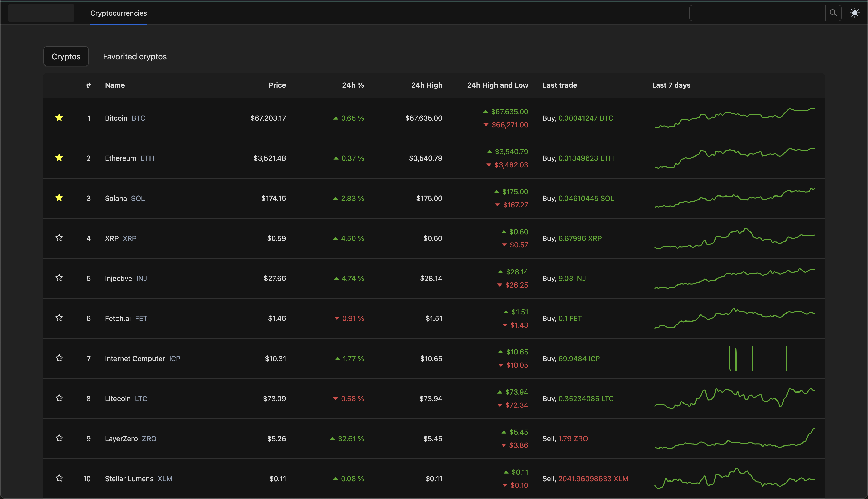Select the Cryptos tab
This screenshot has height=499, width=868.
pos(66,57)
